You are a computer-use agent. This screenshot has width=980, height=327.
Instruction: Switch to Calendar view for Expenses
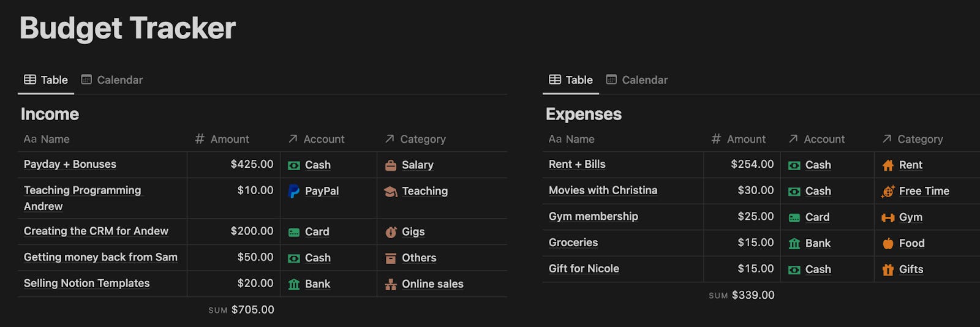[x=637, y=80]
